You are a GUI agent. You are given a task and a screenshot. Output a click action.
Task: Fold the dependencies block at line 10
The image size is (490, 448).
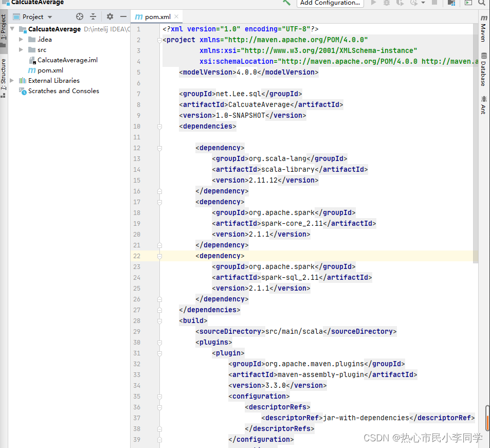coord(160,127)
